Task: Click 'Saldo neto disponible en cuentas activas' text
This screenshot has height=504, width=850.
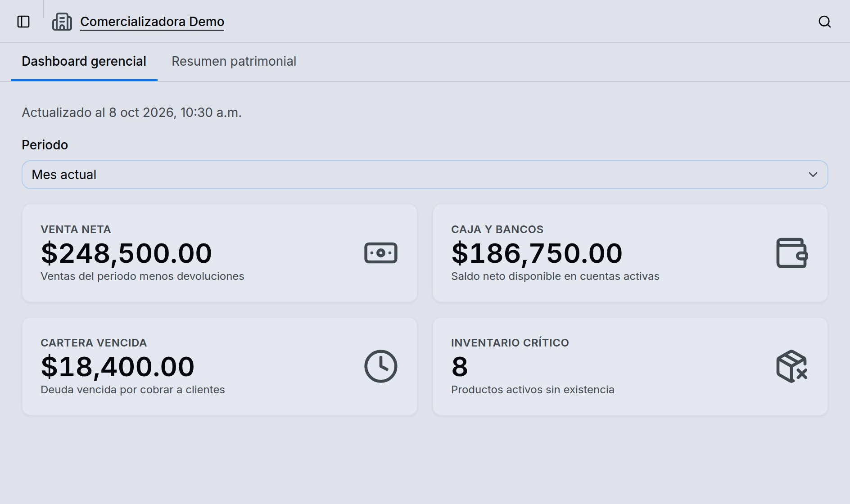Action: 555,276
